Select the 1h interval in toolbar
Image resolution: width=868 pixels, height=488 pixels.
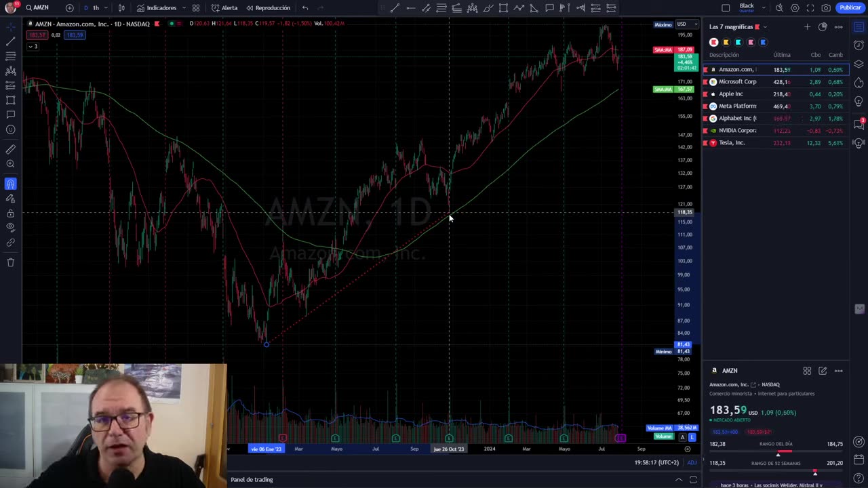pos(96,7)
